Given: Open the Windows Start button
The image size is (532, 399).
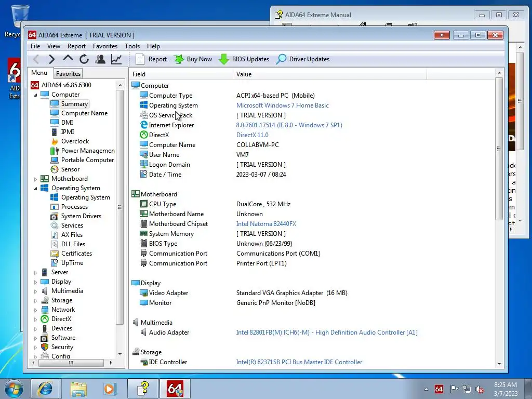Looking at the screenshot, I should (x=14, y=389).
